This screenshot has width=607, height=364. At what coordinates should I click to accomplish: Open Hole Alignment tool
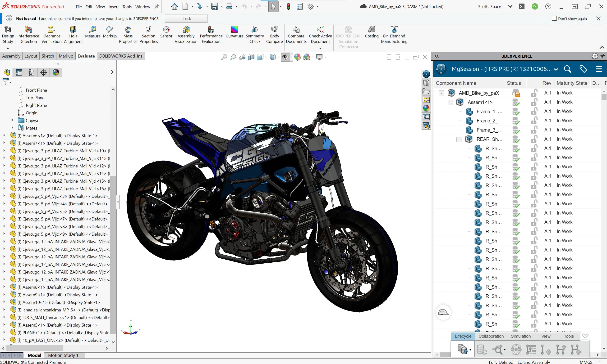pyautogui.click(x=73, y=35)
